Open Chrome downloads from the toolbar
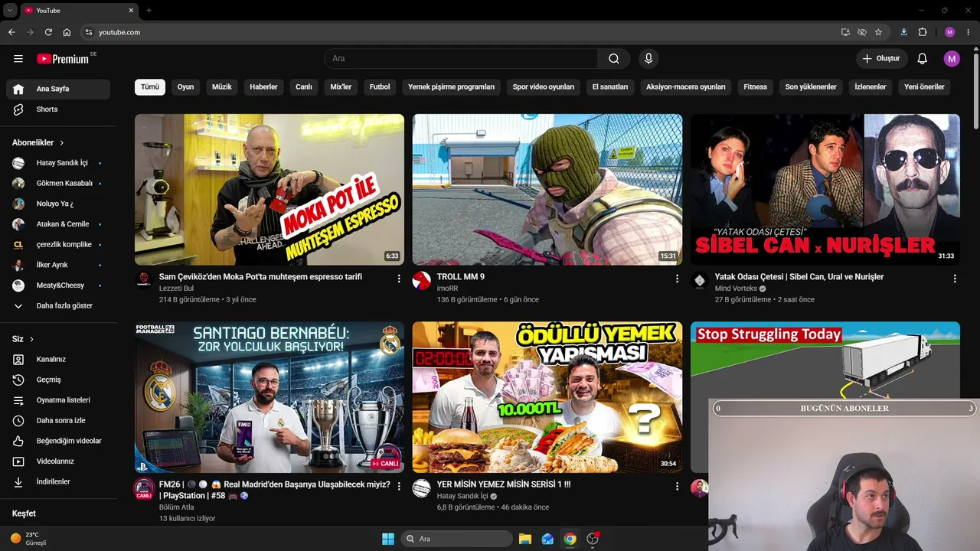Screen dimensions: 980x551 tap(904, 32)
